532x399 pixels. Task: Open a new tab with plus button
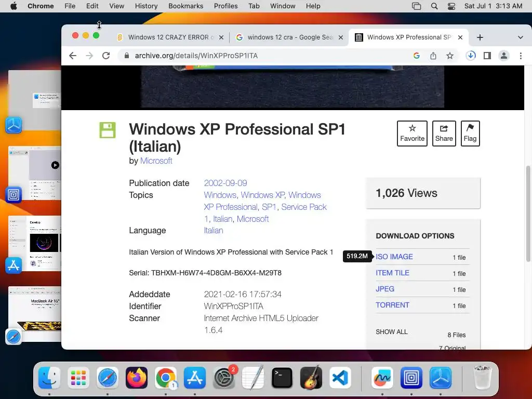(480, 37)
